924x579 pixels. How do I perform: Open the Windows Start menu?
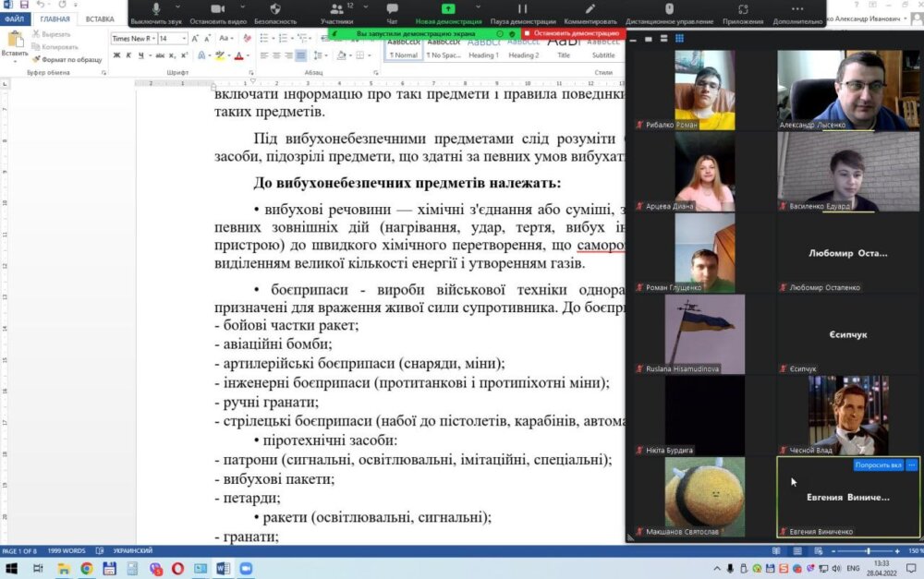[x=10, y=569]
